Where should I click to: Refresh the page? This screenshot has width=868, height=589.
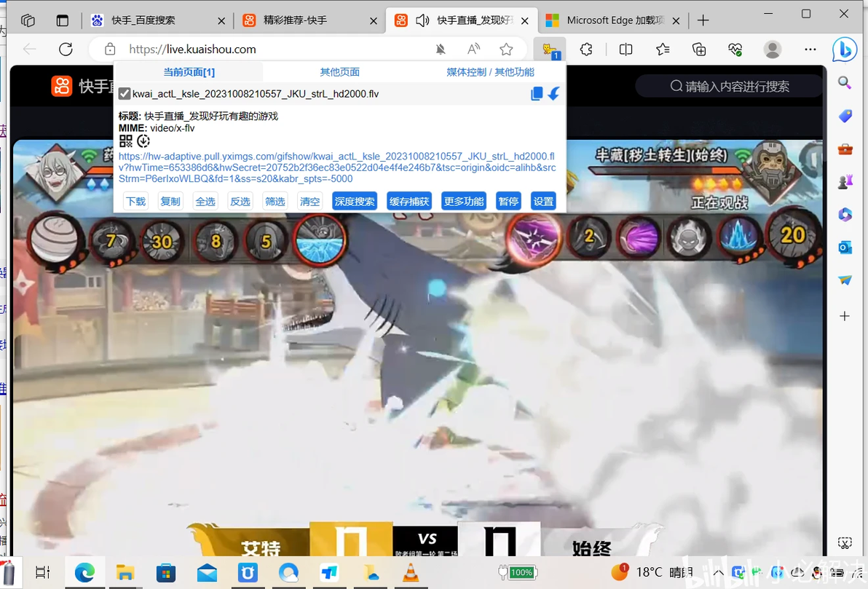(x=66, y=50)
